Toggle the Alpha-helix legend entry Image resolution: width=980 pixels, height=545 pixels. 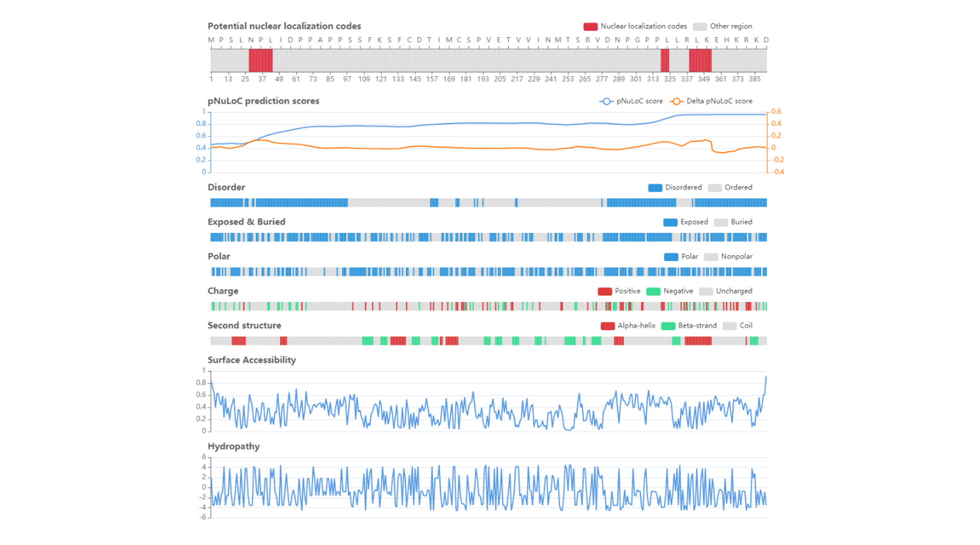(x=628, y=326)
